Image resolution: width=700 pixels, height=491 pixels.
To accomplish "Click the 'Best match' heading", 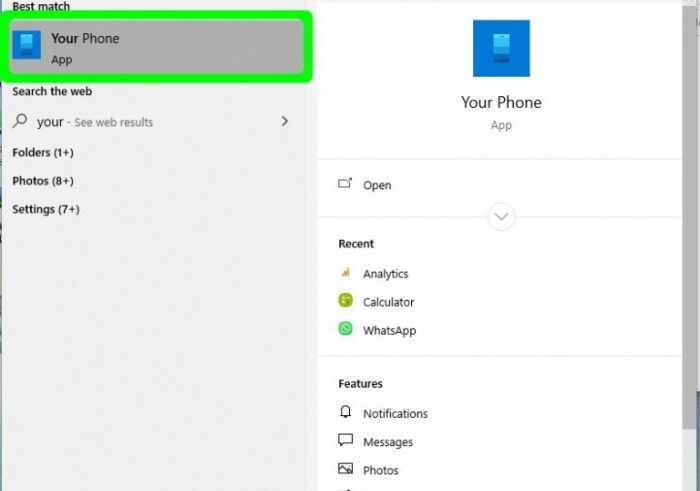I will point(41,6).
